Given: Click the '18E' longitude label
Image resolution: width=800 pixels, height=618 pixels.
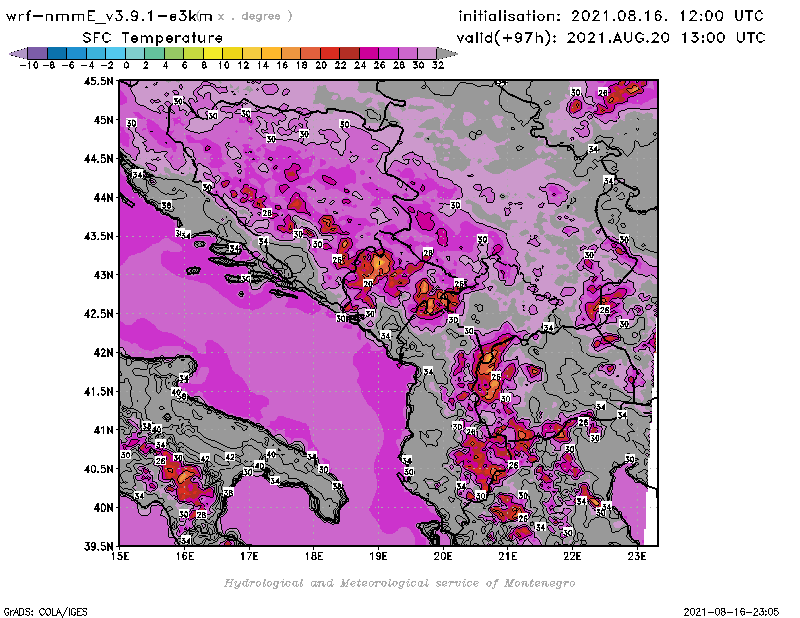Looking at the screenshot, I should 314,556.
